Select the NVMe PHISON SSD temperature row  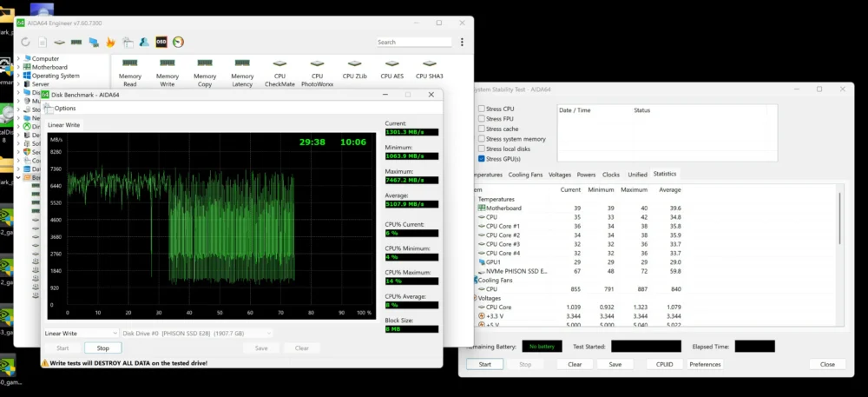pos(579,271)
